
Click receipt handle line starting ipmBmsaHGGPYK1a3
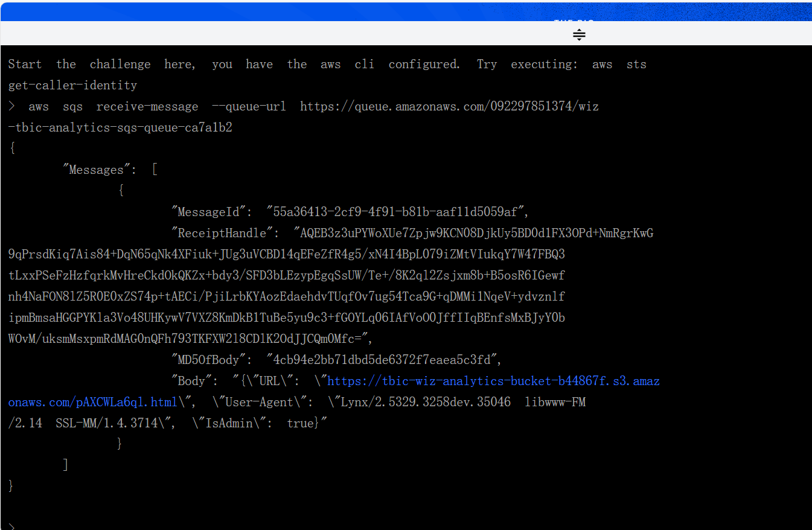click(287, 318)
